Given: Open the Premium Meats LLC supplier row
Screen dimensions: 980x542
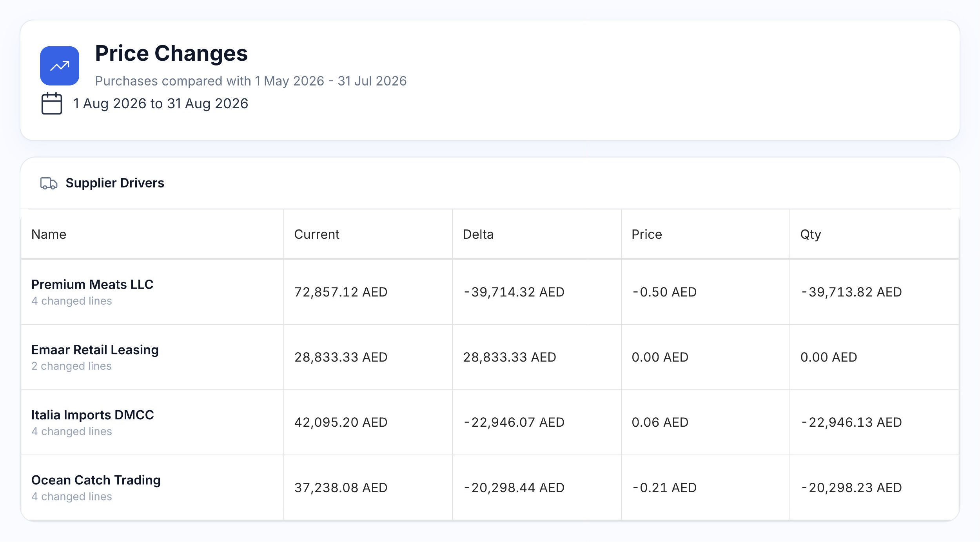Looking at the screenshot, I should click(490, 292).
